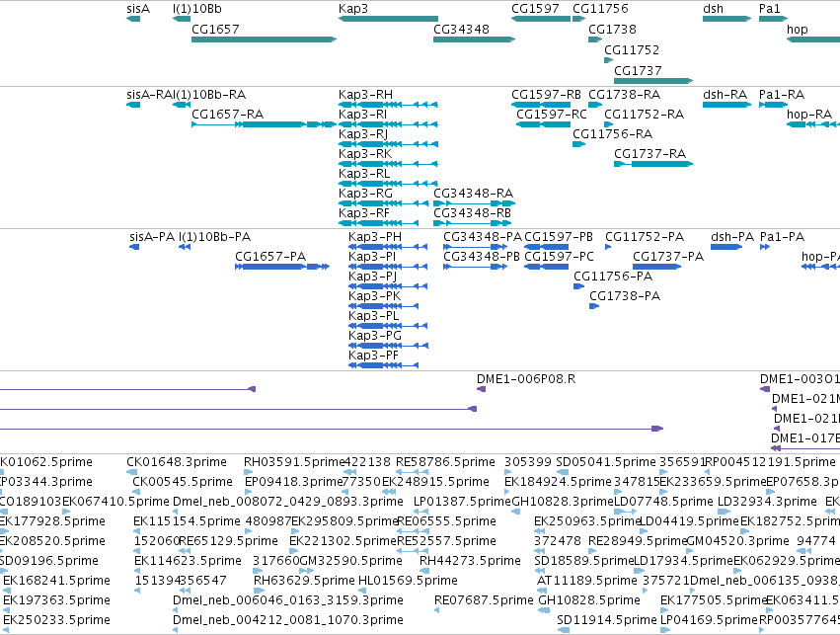Click the Pa1-PA protein label
Image resolution: width=840 pixels, height=635 pixels.
782,237
